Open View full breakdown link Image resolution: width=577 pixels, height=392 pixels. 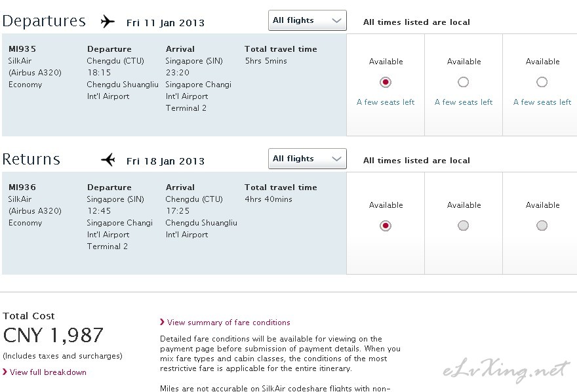coord(49,372)
